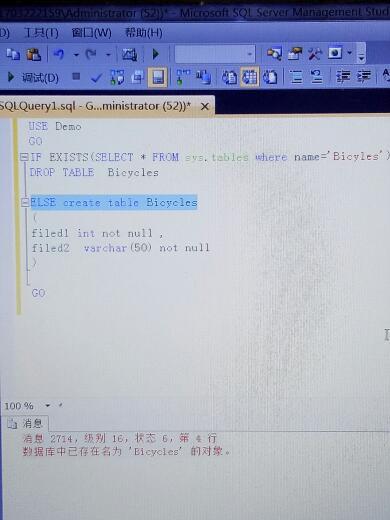Click the Parse checkmark icon
The image size is (390, 520).
(x=97, y=78)
